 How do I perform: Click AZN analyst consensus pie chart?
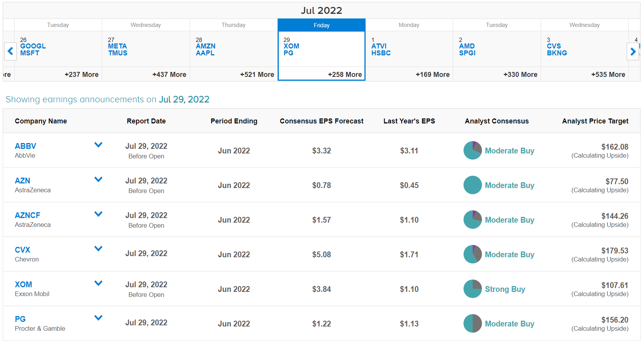pyautogui.click(x=472, y=185)
